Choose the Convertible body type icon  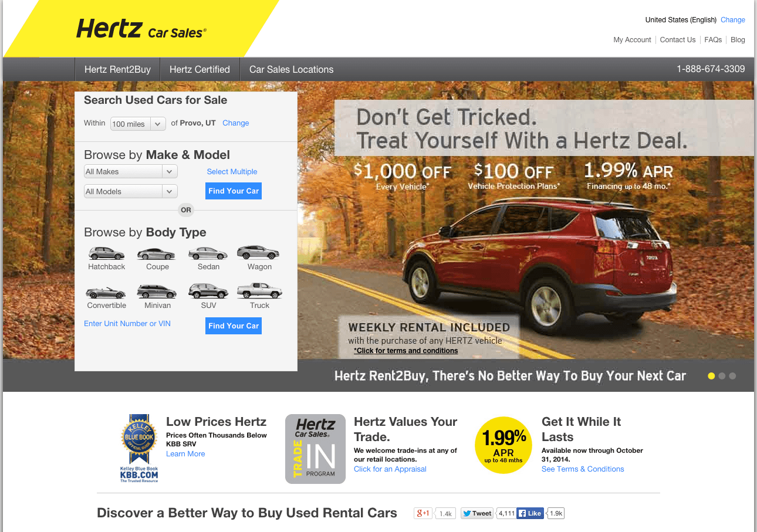106,293
